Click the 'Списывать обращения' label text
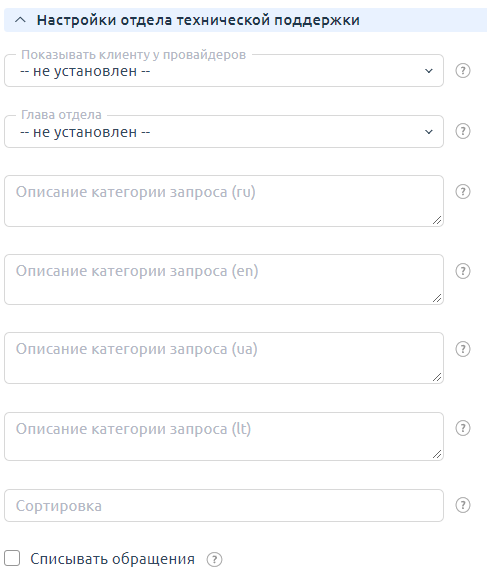This screenshot has height=577, width=487. (112, 559)
